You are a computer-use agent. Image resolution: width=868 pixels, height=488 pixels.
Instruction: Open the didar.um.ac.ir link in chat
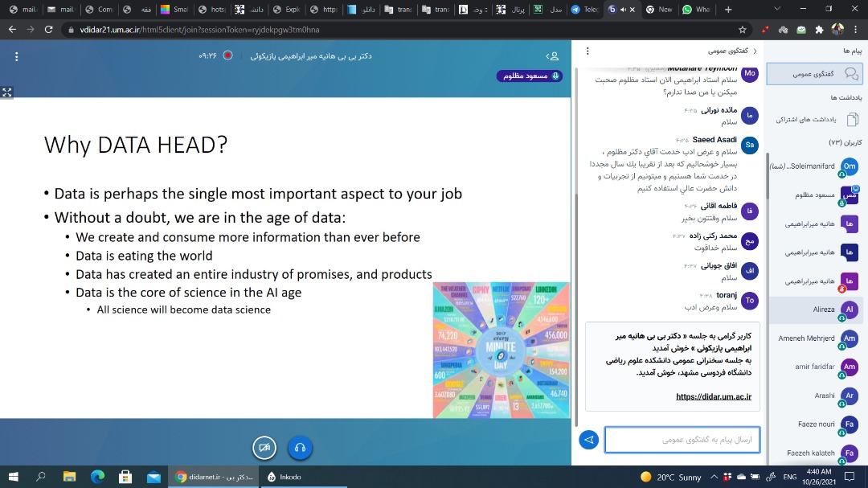(713, 396)
